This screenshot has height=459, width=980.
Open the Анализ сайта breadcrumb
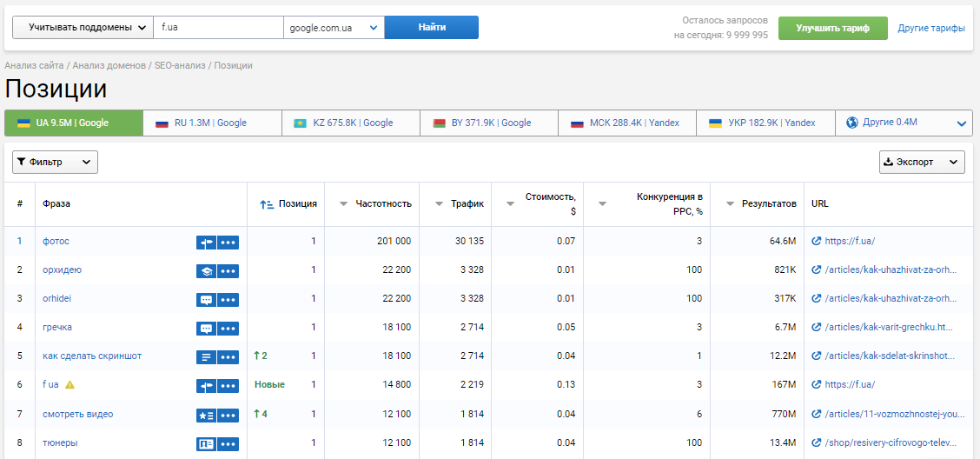click(34, 65)
